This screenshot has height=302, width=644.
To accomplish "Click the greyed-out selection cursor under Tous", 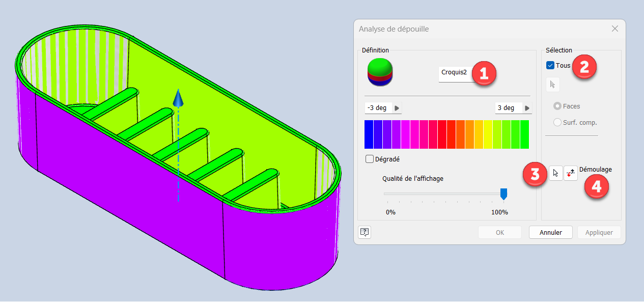I will [552, 85].
